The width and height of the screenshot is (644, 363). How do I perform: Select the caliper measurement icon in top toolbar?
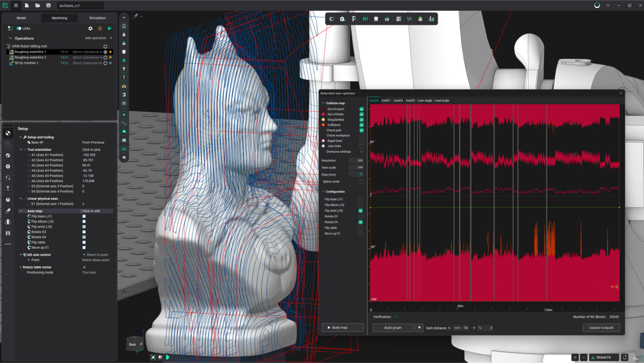pos(353,19)
